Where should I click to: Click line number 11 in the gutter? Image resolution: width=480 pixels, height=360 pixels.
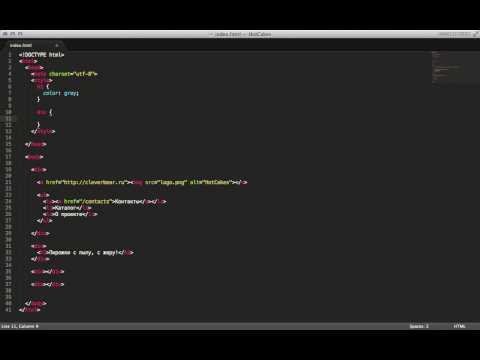click(8, 118)
